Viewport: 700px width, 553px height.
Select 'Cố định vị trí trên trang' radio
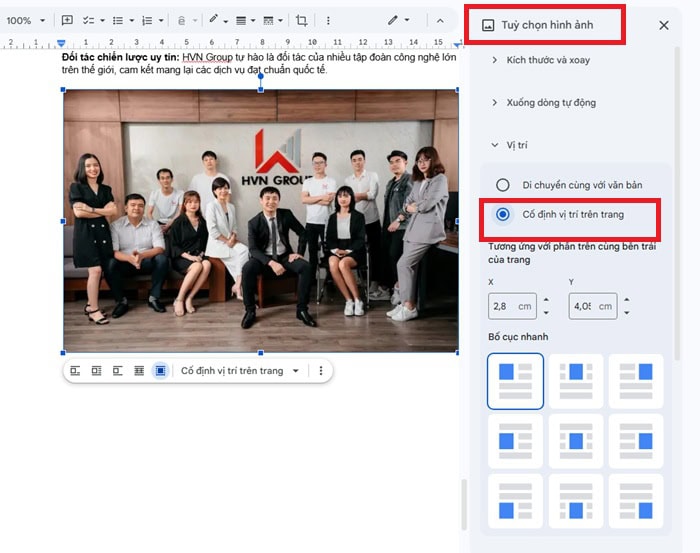click(x=503, y=214)
